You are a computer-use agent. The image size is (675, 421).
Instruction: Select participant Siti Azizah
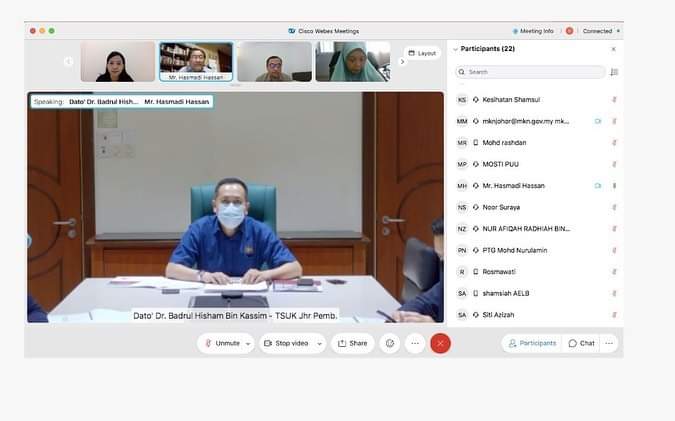(537, 315)
